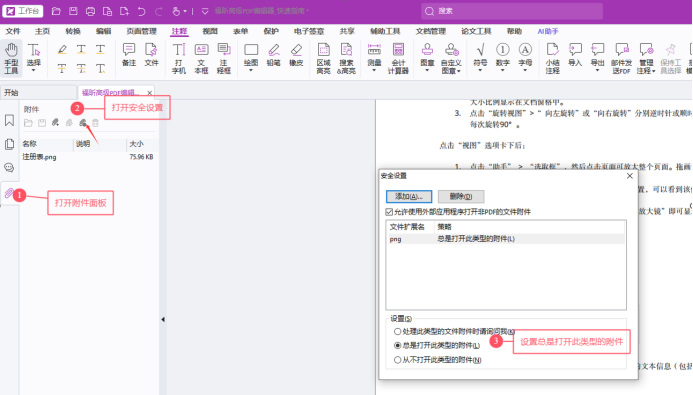Choose the 打字机 typewriter tool

pyautogui.click(x=179, y=58)
